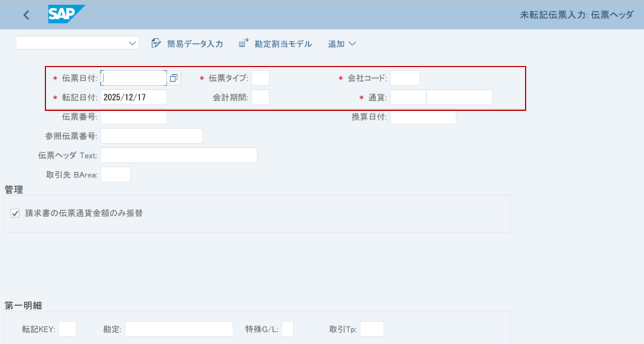Screen dimensions: 644x344
Task: Select the 転記KEY input field
Action: coord(67,329)
